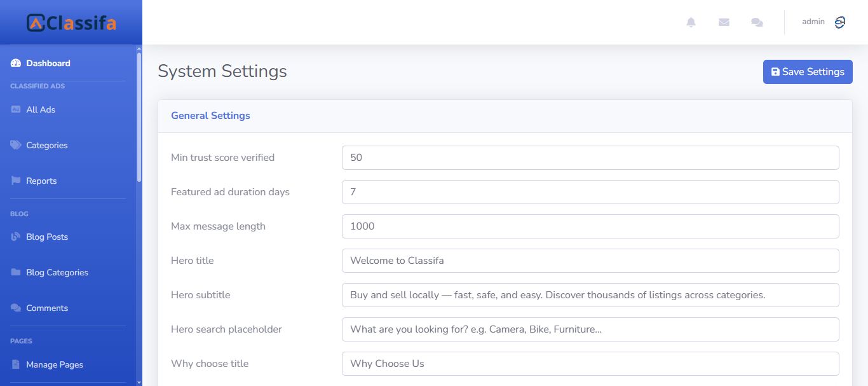The image size is (868, 386).
Task: Open the envelope messages icon
Action: pos(724,22)
